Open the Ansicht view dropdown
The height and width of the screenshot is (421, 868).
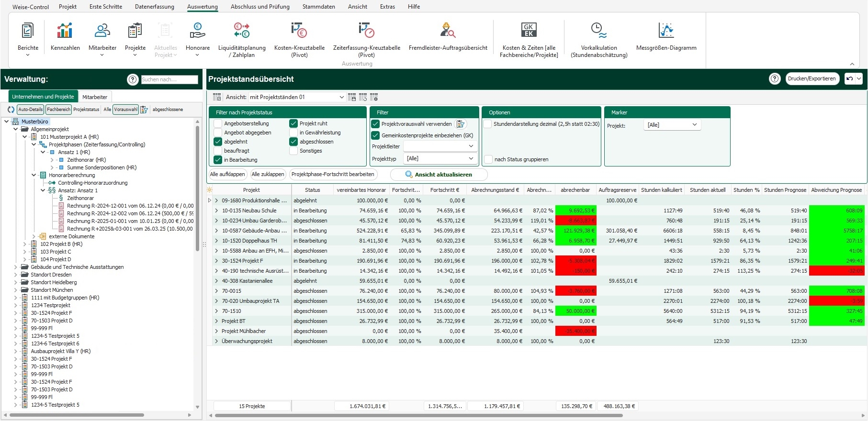[x=296, y=97]
